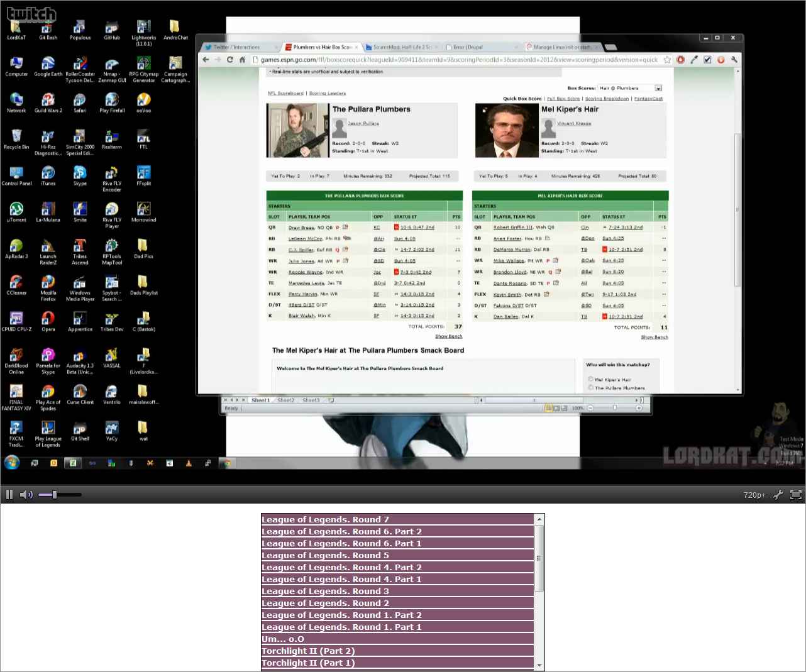Show Bench under The Pullara Plumbers
This screenshot has width=806, height=672.
[449, 336]
